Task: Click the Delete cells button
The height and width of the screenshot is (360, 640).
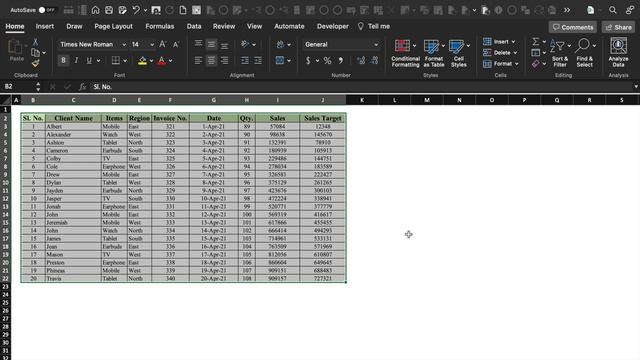Action: pos(500,53)
